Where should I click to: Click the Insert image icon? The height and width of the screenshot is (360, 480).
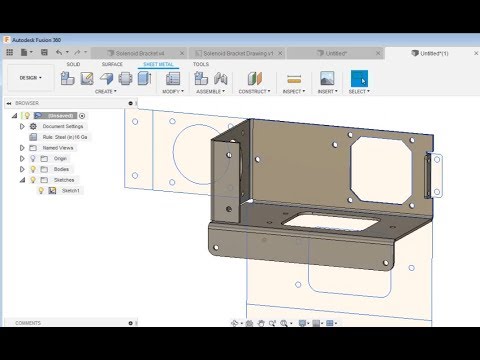click(x=327, y=79)
